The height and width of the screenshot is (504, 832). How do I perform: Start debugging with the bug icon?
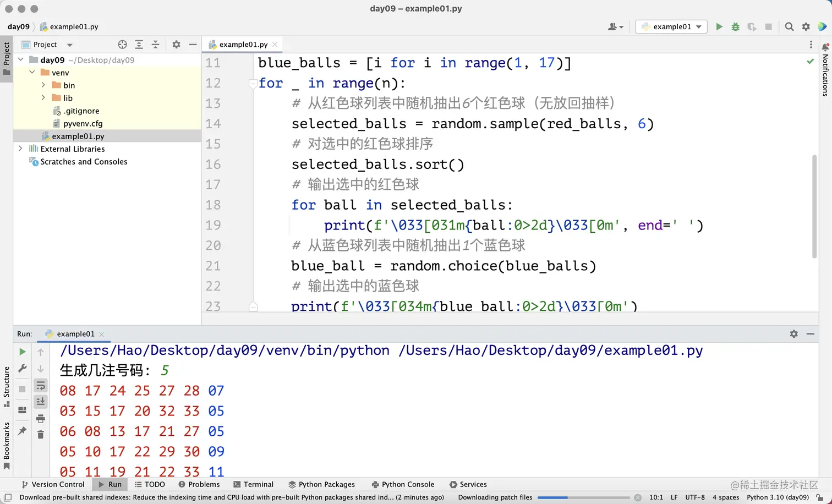736,26
